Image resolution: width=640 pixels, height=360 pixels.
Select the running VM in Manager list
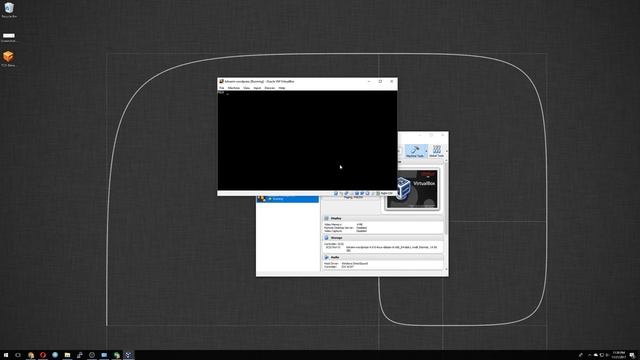(288, 199)
